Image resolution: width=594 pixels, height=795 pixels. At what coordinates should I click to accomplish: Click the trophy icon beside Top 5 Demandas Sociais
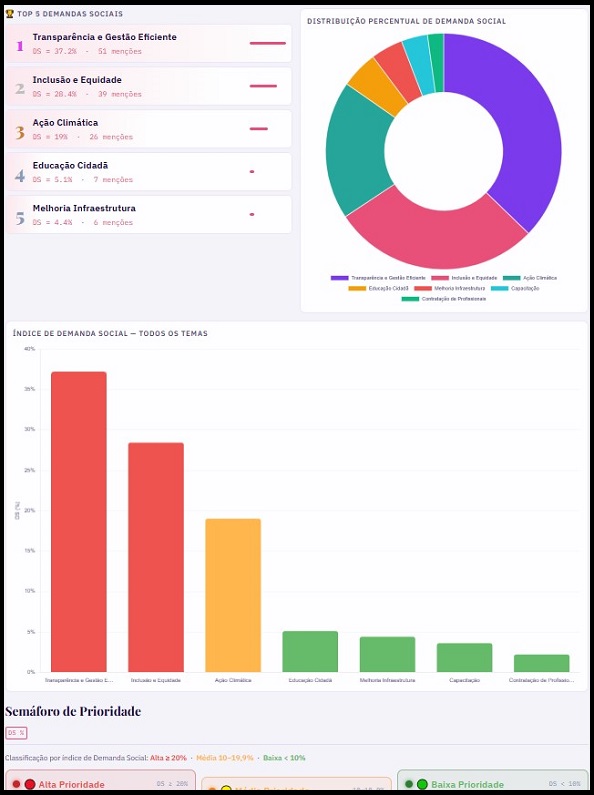pyautogui.click(x=9, y=14)
